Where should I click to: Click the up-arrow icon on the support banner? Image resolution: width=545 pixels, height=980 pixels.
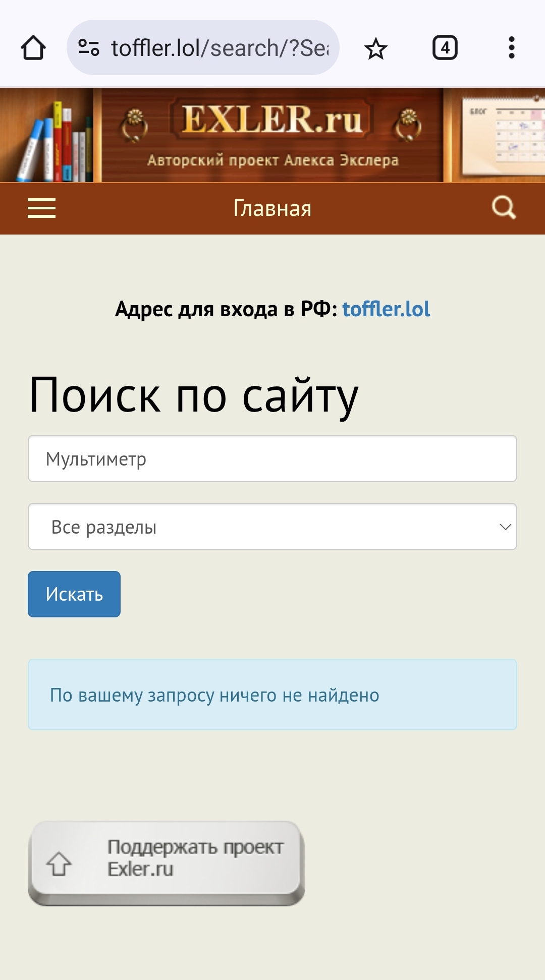59,863
